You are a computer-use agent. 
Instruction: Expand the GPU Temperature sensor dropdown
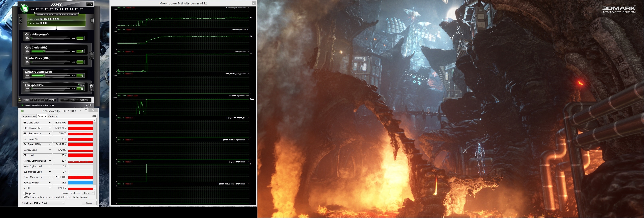pyautogui.click(x=50, y=134)
